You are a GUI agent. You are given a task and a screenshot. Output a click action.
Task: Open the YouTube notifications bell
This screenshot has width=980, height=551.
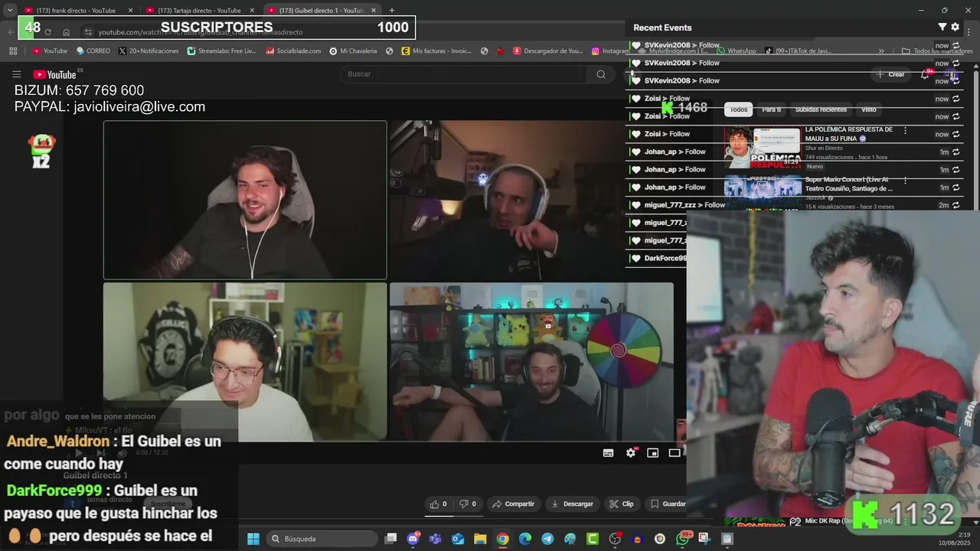pos(925,74)
